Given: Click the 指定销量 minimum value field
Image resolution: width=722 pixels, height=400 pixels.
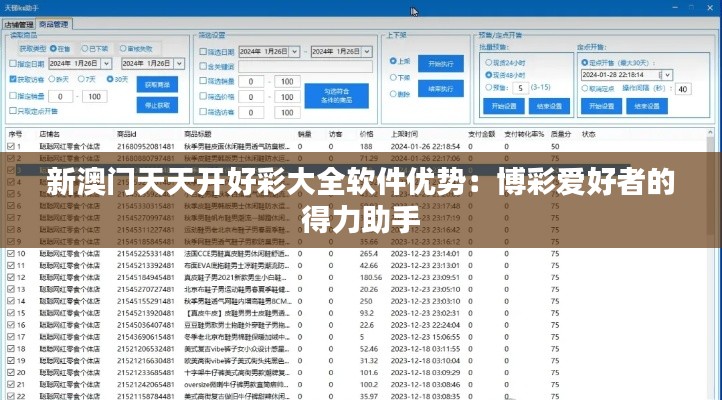Looking at the screenshot, I should (60, 97).
